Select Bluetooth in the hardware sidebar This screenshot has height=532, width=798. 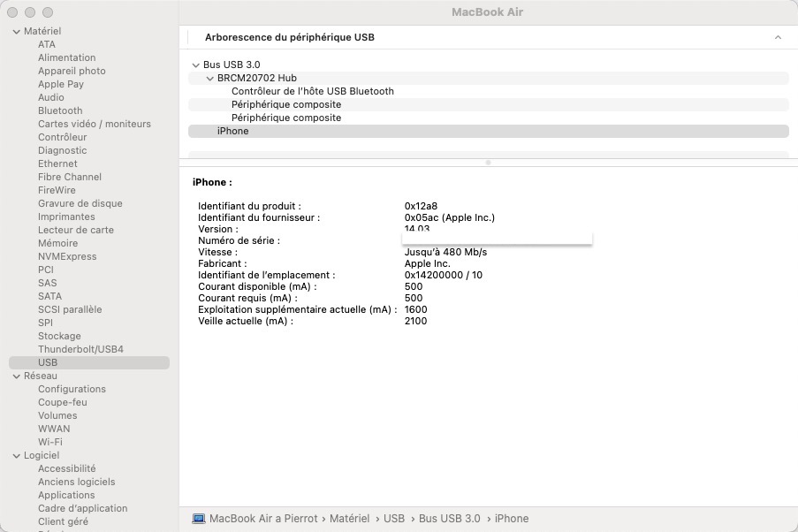point(60,111)
